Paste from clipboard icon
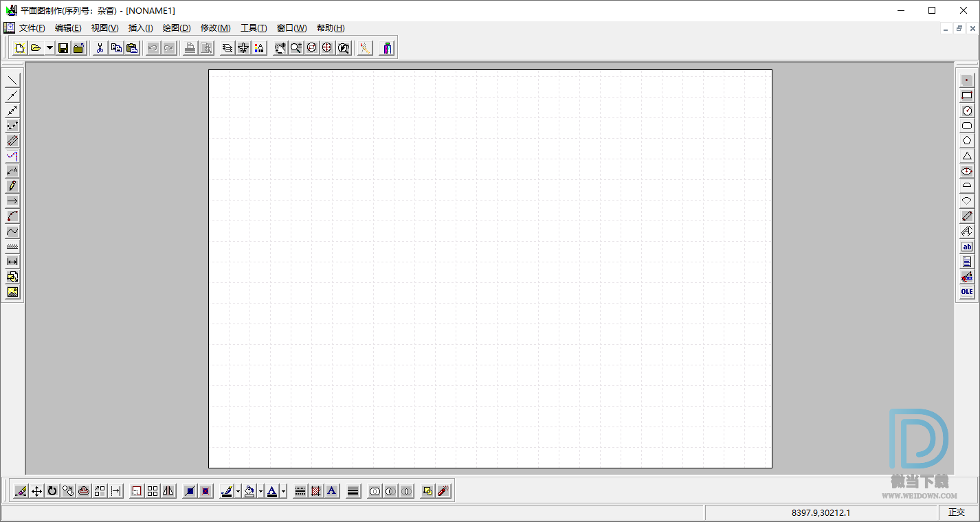 click(x=132, y=48)
